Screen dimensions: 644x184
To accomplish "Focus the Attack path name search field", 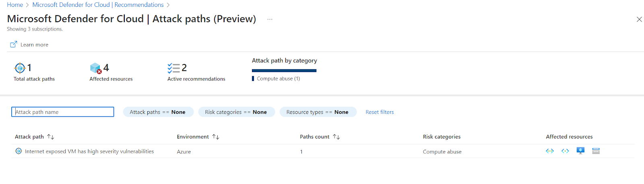I will click(63, 112).
